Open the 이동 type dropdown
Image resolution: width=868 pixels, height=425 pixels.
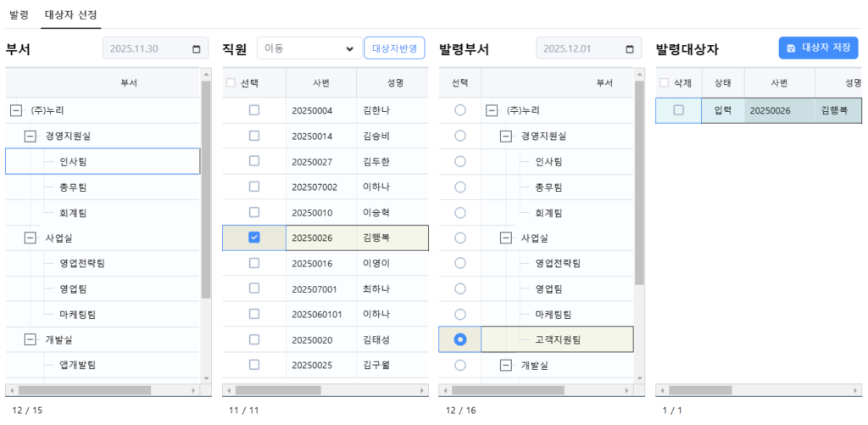(x=309, y=48)
